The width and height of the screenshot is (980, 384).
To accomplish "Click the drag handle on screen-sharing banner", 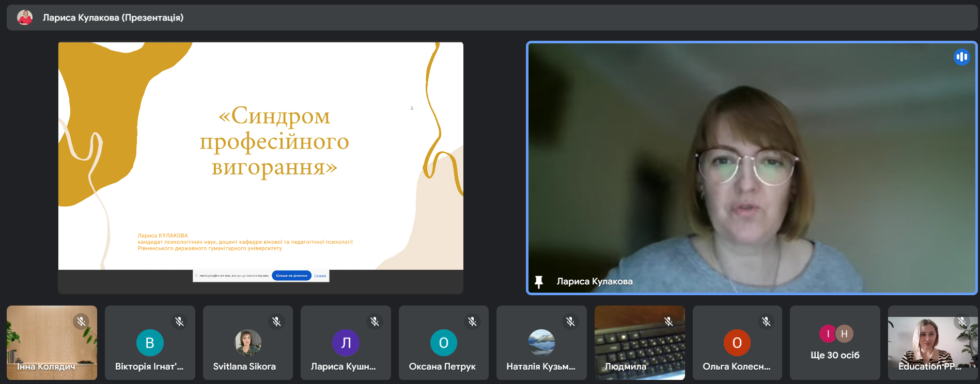I will pyautogui.click(x=196, y=276).
